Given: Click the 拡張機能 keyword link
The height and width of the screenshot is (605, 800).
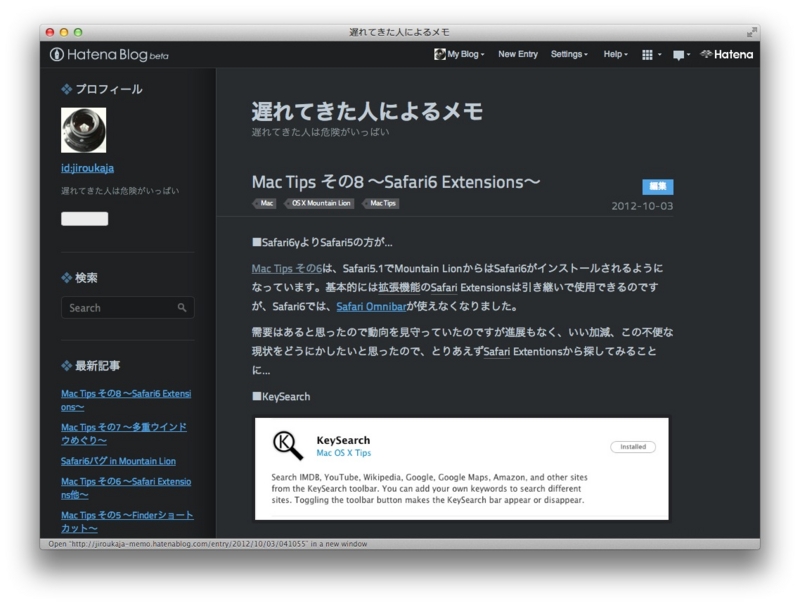Looking at the screenshot, I should click(x=399, y=287).
